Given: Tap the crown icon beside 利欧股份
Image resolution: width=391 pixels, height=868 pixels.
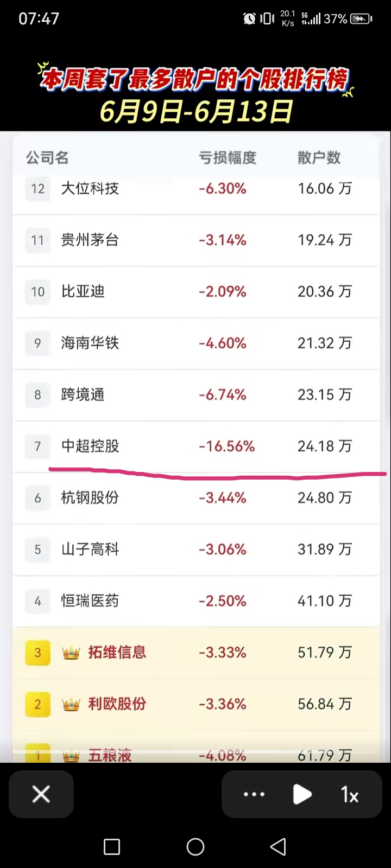Looking at the screenshot, I should pyautogui.click(x=71, y=704).
